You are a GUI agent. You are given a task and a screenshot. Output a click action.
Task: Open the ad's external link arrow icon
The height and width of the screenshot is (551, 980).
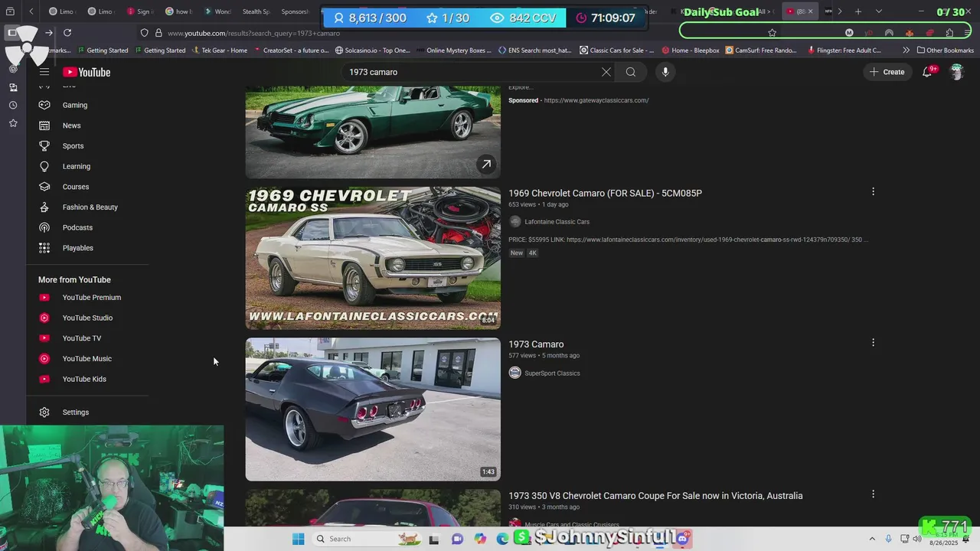(486, 165)
